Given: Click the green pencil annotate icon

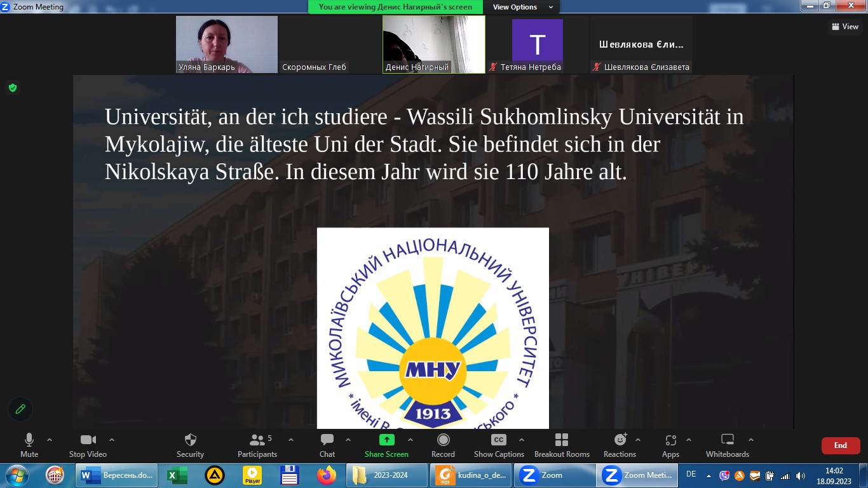Looking at the screenshot, I should 20,409.
